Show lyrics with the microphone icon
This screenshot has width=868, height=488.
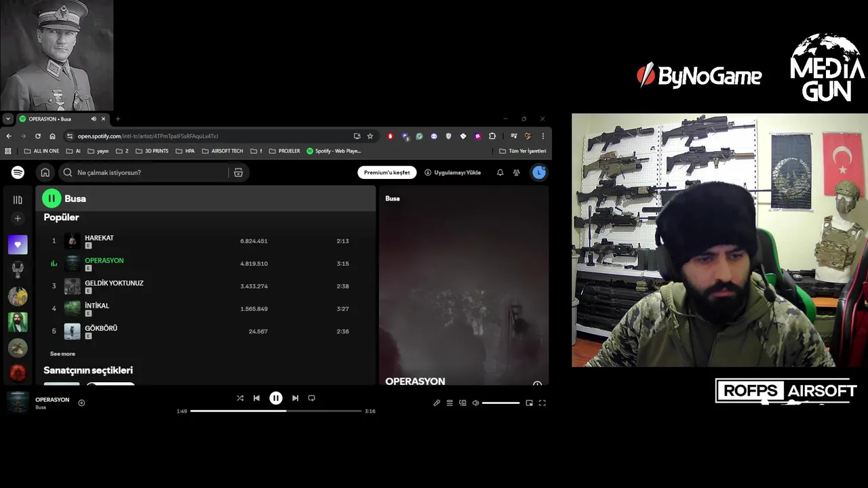(437, 403)
